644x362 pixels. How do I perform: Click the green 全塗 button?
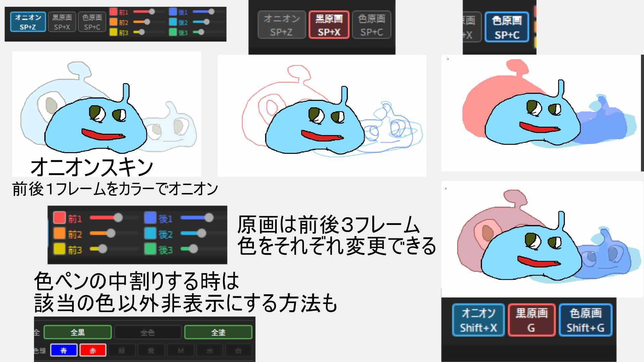click(218, 332)
